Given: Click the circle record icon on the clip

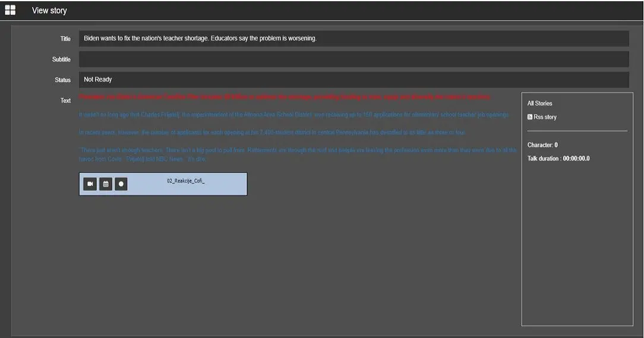Looking at the screenshot, I should 121,184.
